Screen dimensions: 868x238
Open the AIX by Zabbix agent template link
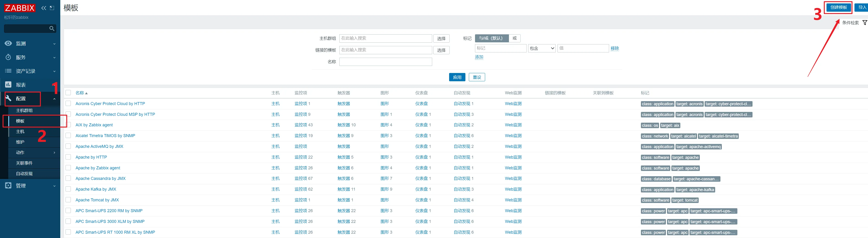[x=94, y=125]
